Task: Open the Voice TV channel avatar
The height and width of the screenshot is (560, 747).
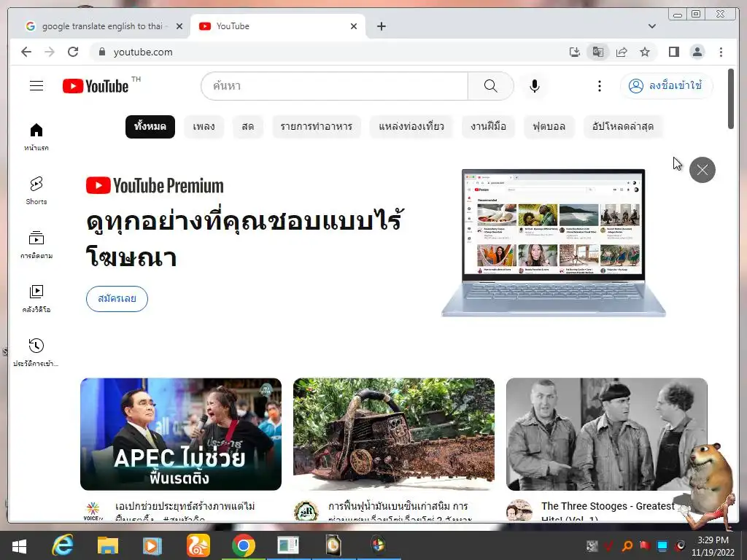Action: click(93, 510)
